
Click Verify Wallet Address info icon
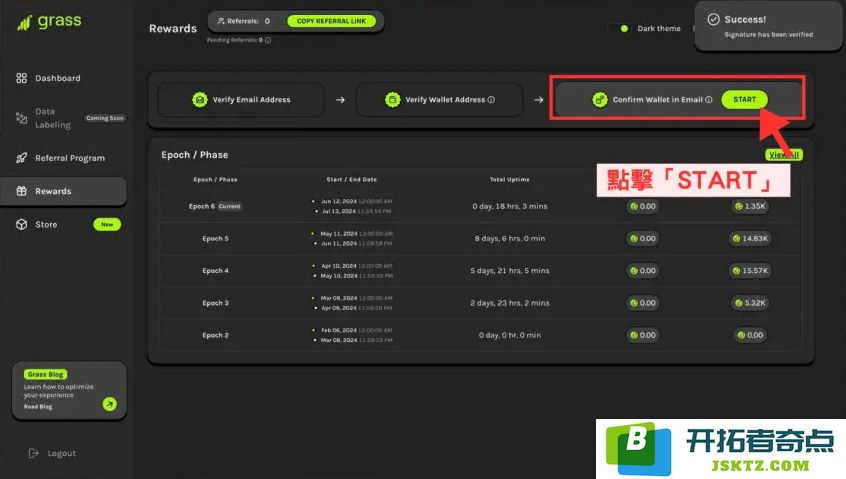[x=491, y=100]
